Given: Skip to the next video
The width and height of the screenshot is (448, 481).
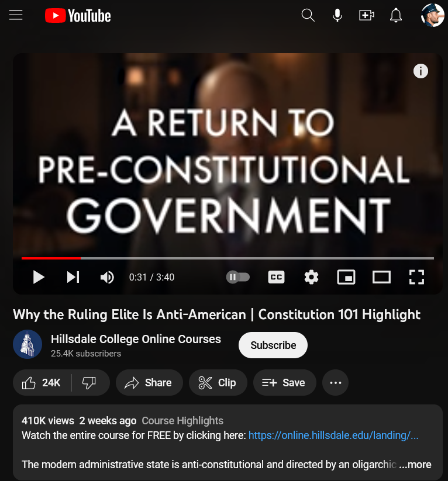Looking at the screenshot, I should (73, 277).
